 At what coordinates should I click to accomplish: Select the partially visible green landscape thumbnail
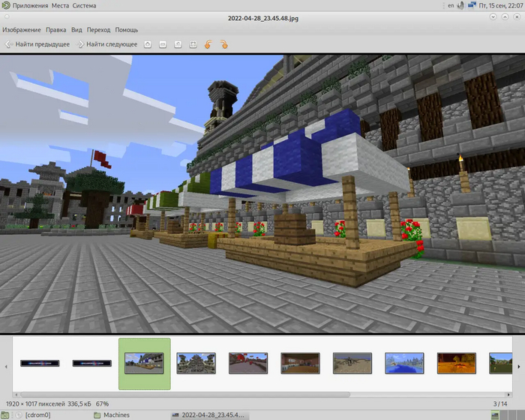click(500, 364)
